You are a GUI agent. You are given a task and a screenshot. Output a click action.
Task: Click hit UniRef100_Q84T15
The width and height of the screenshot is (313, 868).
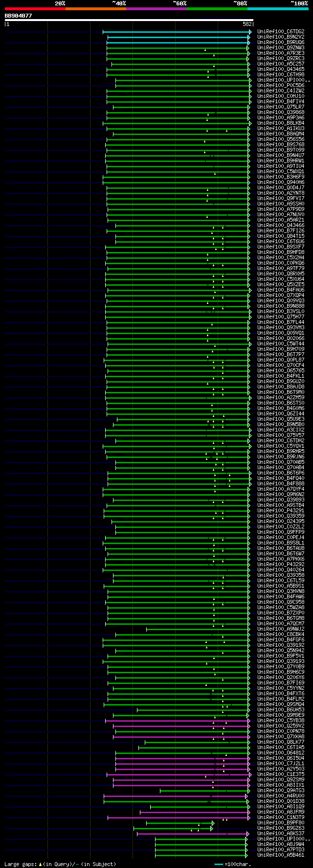pos(281,236)
